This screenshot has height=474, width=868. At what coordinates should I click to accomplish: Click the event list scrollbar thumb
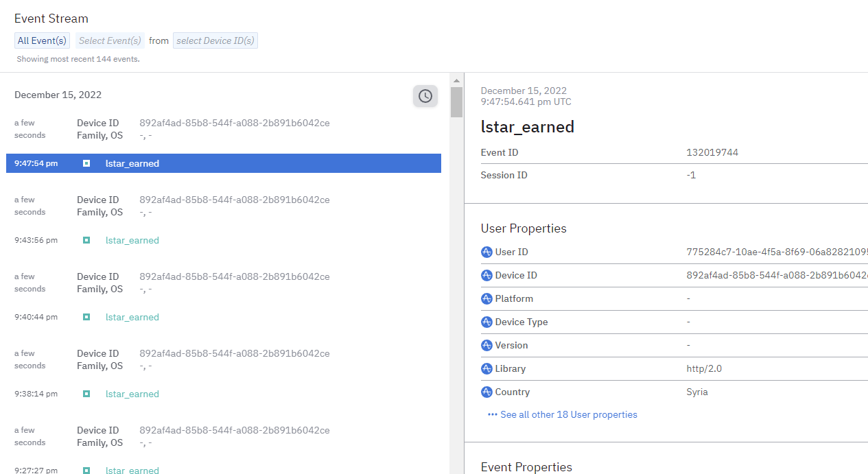point(456,102)
